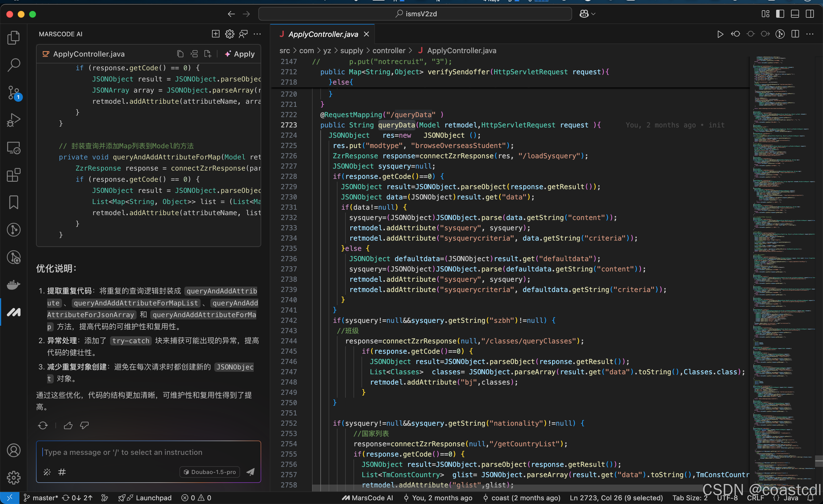Screen dimensions: 823x504
Task: Open the Docker view in activity bar
Action: coord(13,285)
